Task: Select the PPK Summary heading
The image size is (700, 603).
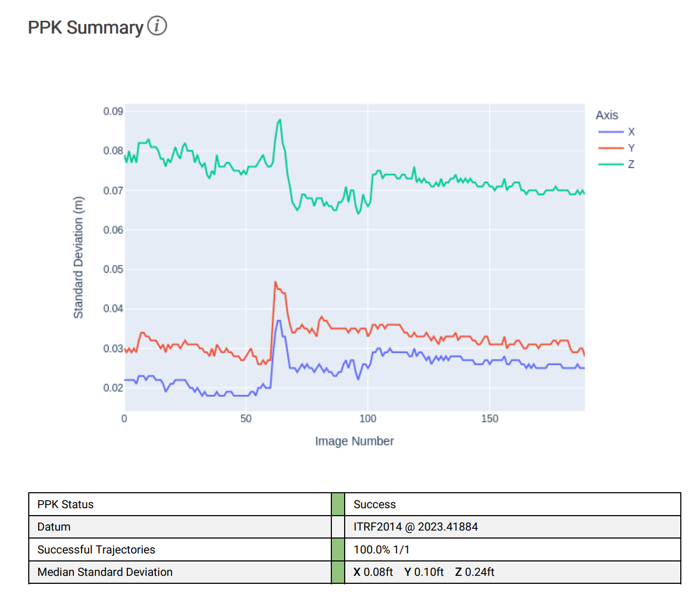Action: click(85, 27)
